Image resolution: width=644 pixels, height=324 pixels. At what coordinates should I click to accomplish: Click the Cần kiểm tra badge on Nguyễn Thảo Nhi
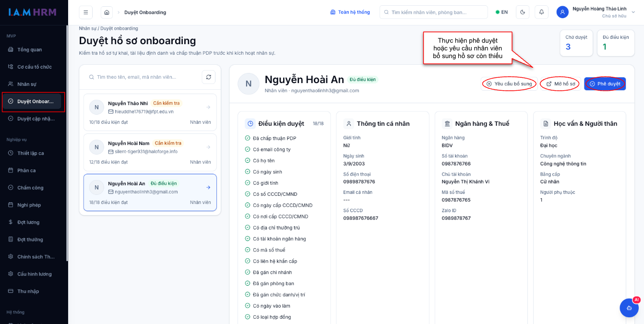(167, 103)
